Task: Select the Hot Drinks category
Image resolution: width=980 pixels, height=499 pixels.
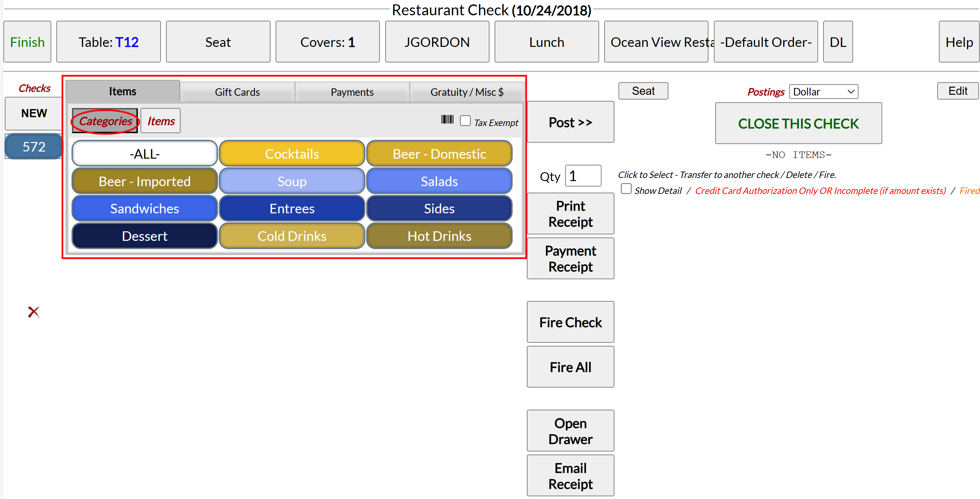Action: coord(439,236)
